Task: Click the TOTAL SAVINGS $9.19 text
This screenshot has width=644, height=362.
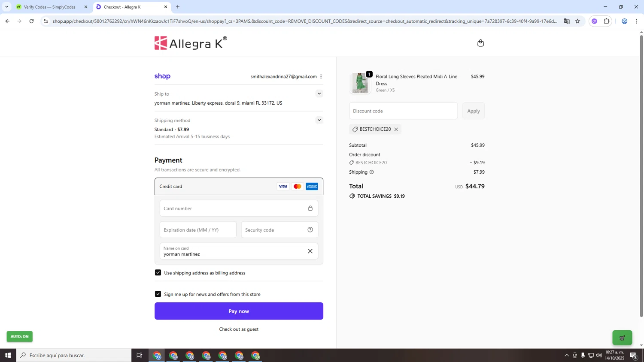Action: tap(381, 196)
